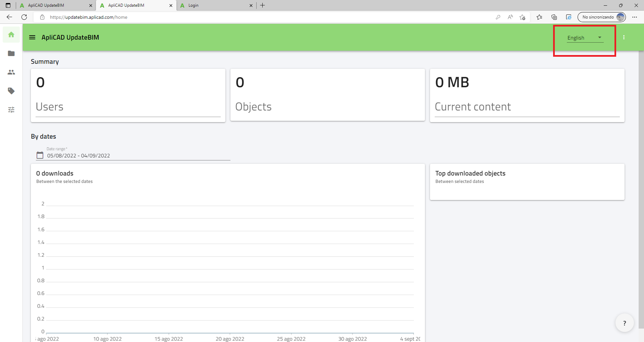Add the page to browser favorites
The width and height of the screenshot is (644, 342).
pos(522,17)
